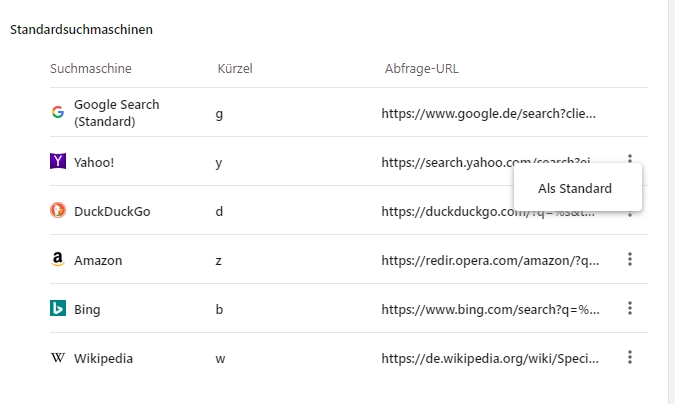Select "Als Standard" in the popup menu
The image size is (675, 404).
575,188
